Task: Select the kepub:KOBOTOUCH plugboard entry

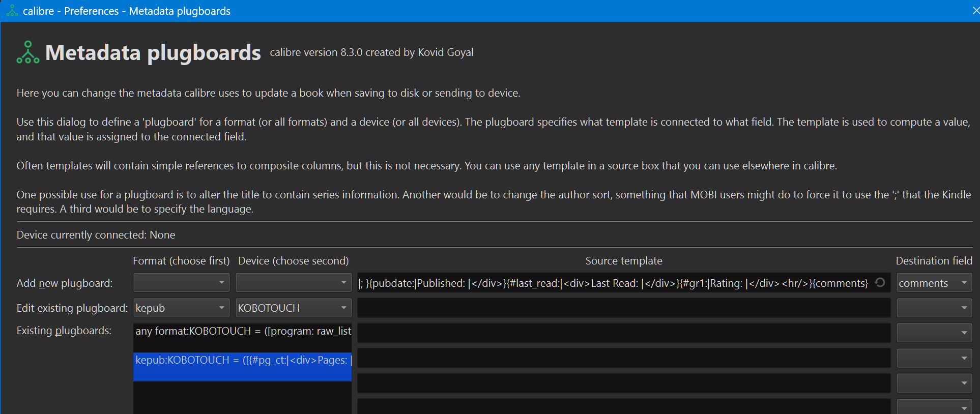Action: click(x=242, y=361)
